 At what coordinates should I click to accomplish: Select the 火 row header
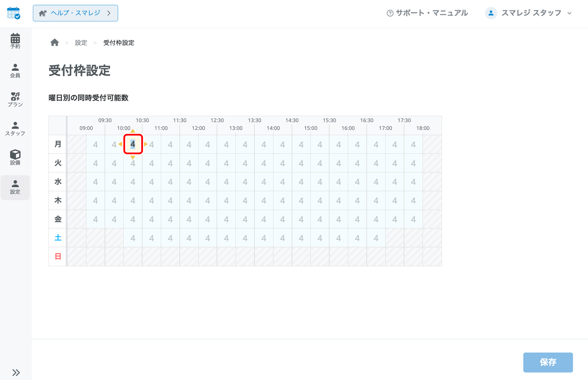(58, 163)
